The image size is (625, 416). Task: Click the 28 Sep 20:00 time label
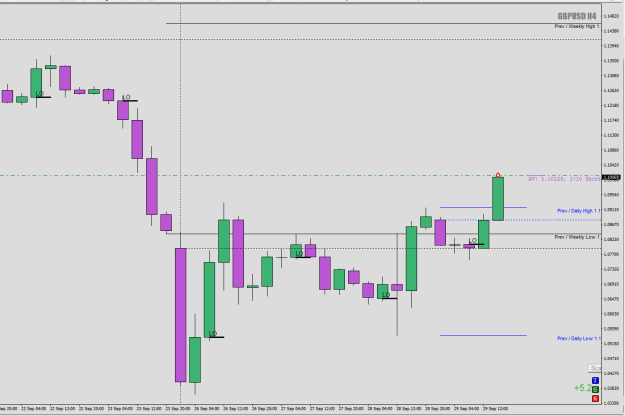click(x=438, y=408)
